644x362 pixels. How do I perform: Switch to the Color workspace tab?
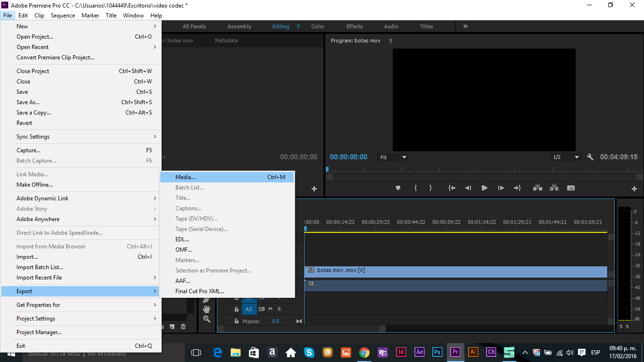(318, 26)
